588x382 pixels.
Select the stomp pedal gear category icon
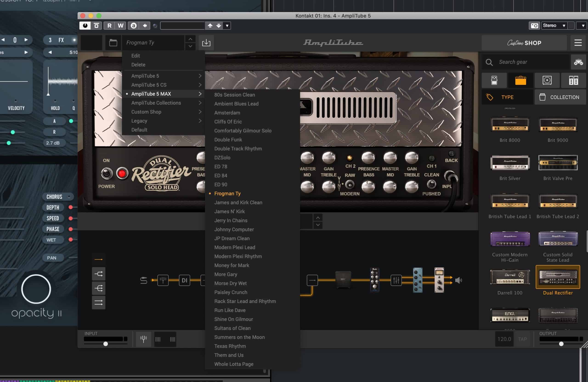pos(494,80)
